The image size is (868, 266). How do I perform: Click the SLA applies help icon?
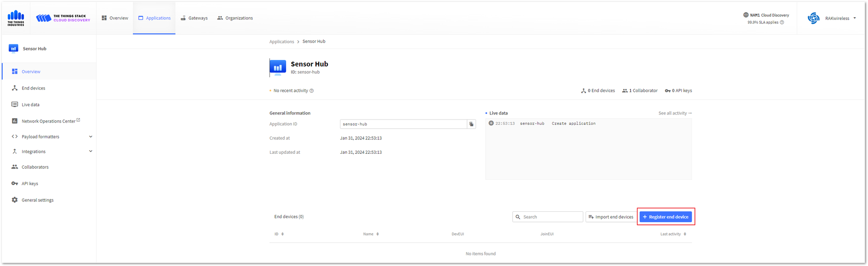[x=782, y=22]
